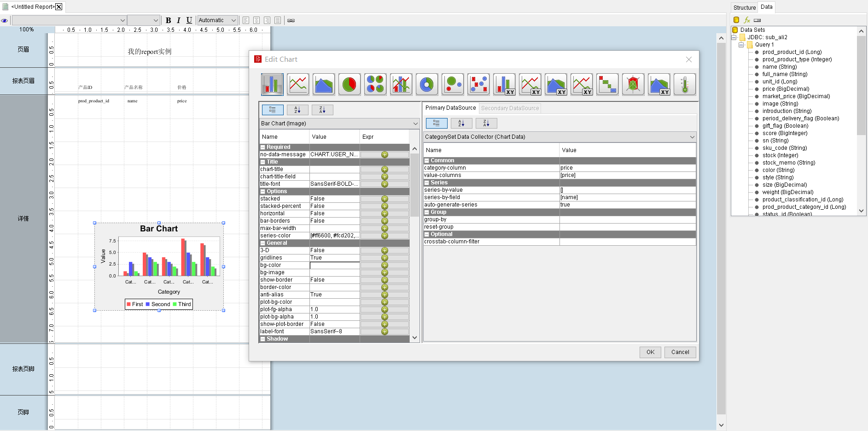Viewport: 868px width, 431px height.
Task: Select the Radar chart type icon
Action: [633, 84]
